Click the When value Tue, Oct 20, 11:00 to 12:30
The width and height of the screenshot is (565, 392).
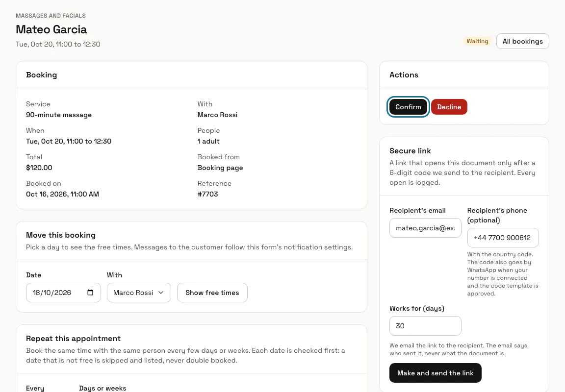(69, 141)
